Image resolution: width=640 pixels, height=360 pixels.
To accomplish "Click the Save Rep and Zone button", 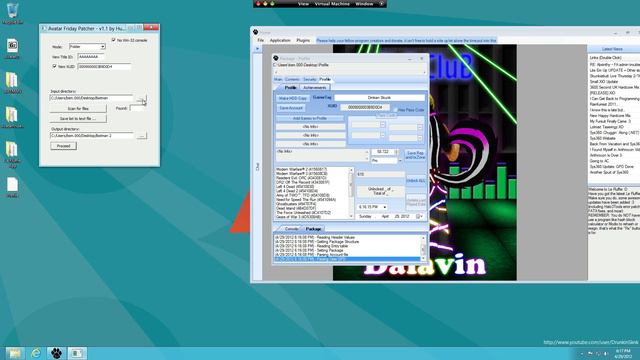I will (416, 155).
